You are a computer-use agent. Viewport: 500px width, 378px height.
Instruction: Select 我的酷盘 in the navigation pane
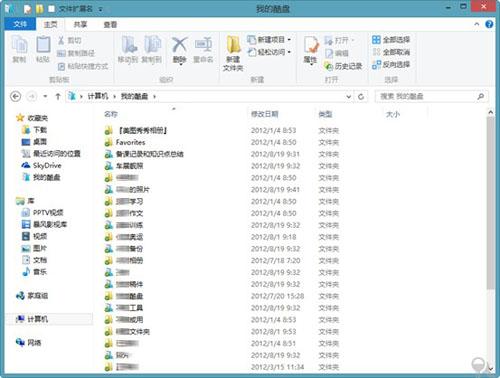point(41,177)
